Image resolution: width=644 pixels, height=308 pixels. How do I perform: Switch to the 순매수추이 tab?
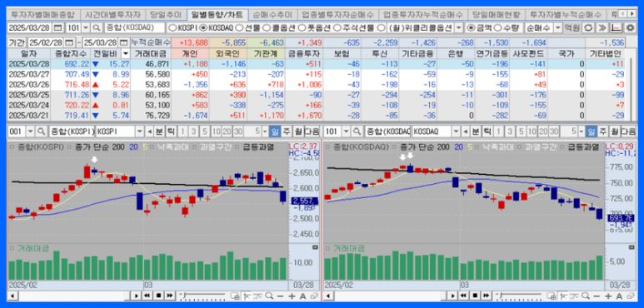click(x=272, y=15)
